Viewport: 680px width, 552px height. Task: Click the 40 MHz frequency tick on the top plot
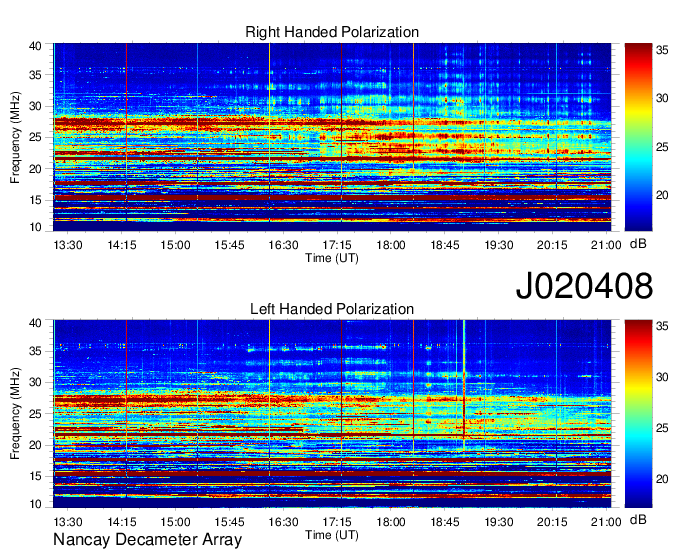(x=35, y=46)
